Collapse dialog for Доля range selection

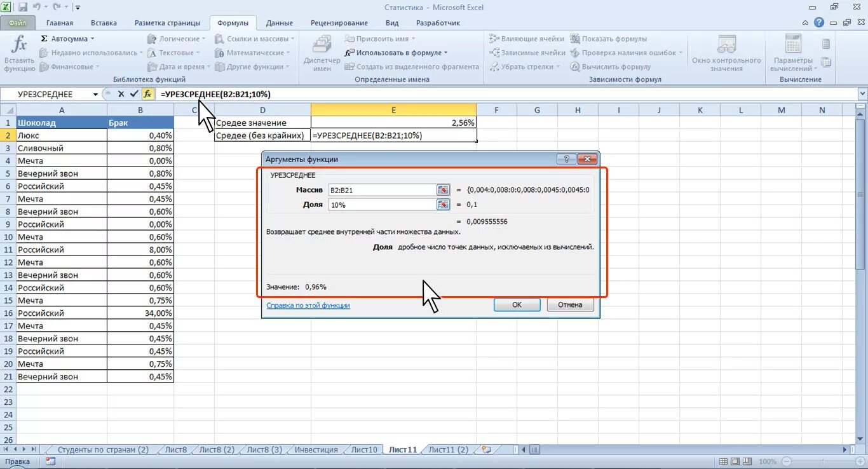pos(443,205)
